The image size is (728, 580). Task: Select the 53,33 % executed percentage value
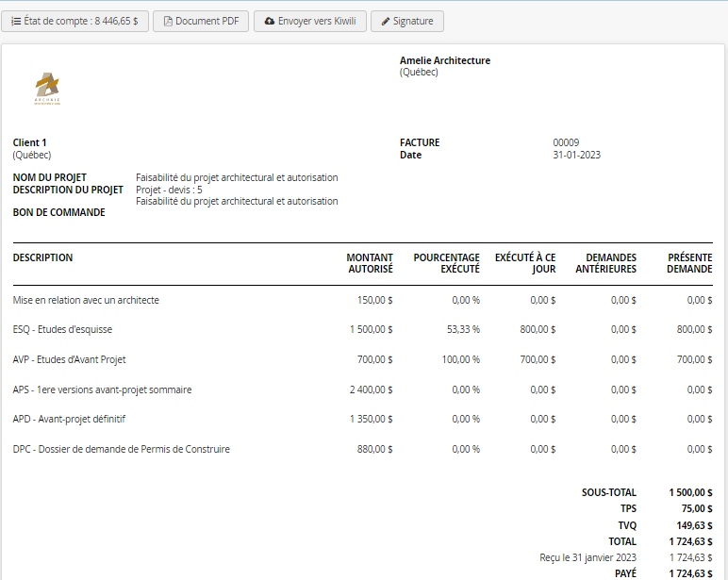pos(463,329)
